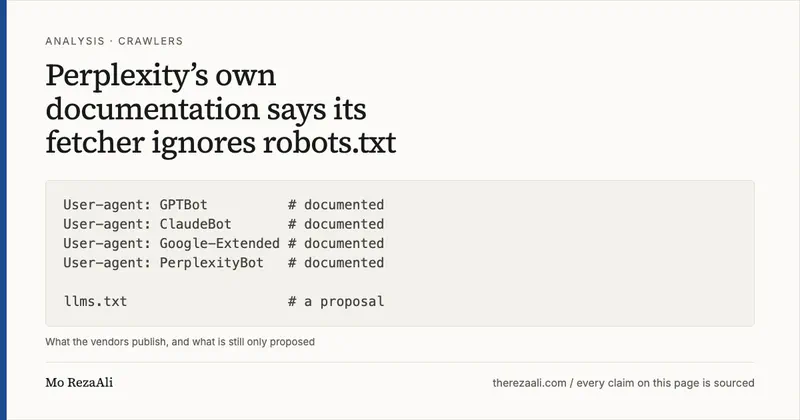Viewport: 800px width, 420px height.
Task: Click 'every claim on this page is sourced'
Action: coord(665,383)
